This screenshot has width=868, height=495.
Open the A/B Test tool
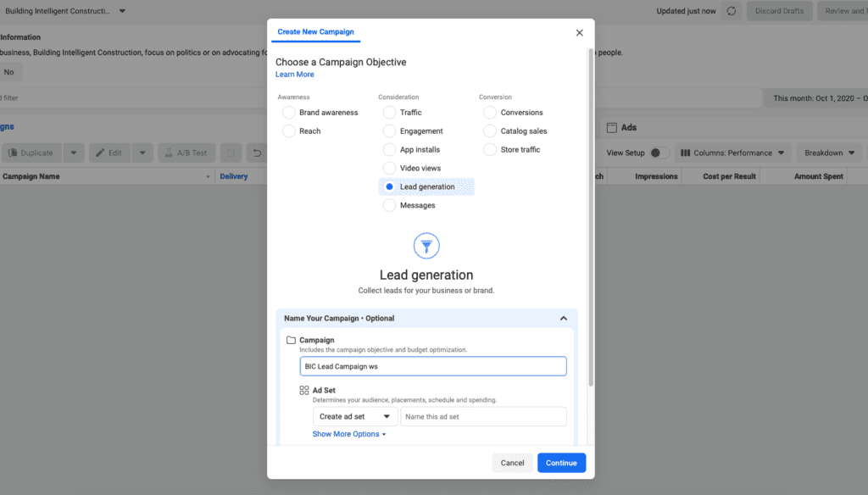186,153
